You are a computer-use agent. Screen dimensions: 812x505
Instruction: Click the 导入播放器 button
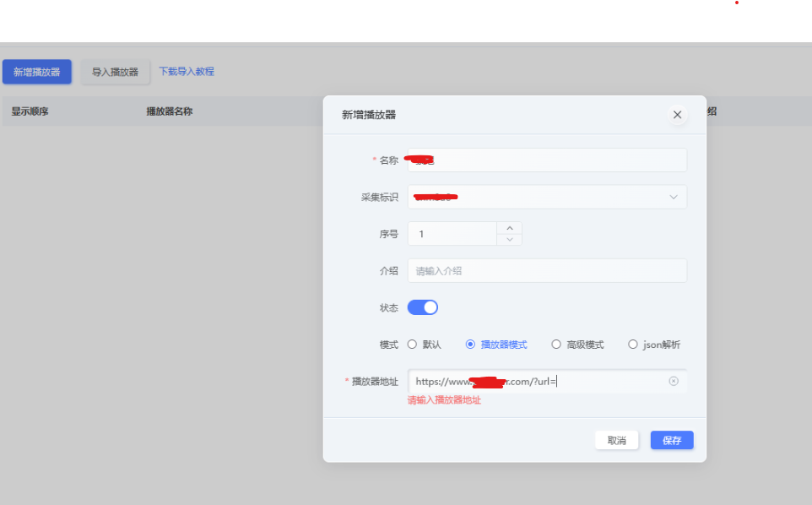coord(115,72)
